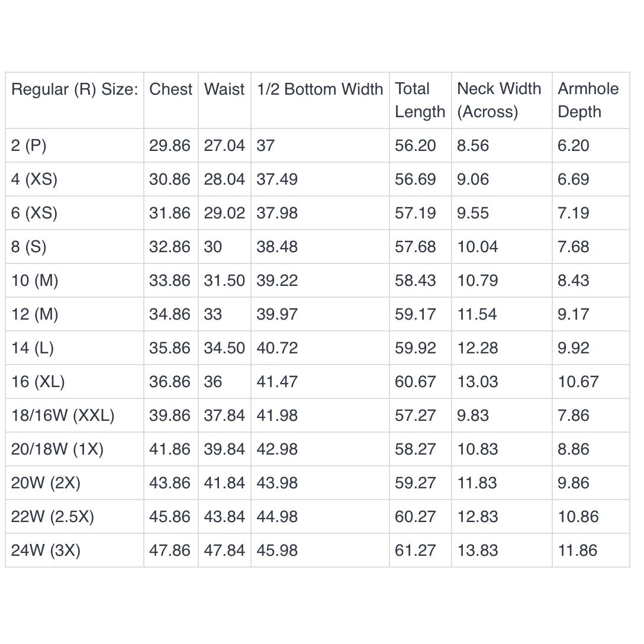Click the '16 (XL)' size row label
The width and height of the screenshot is (644, 644).
(38, 382)
